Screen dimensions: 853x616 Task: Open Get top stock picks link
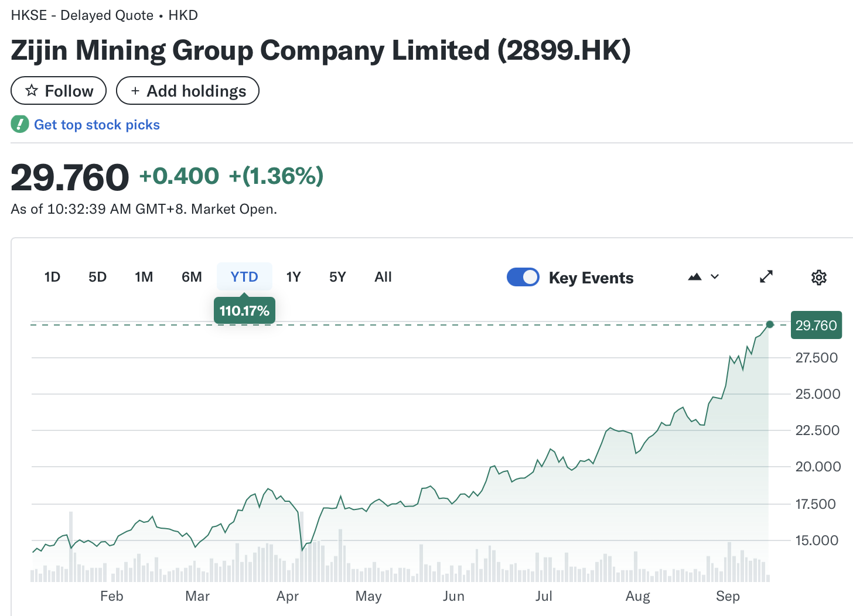[97, 125]
